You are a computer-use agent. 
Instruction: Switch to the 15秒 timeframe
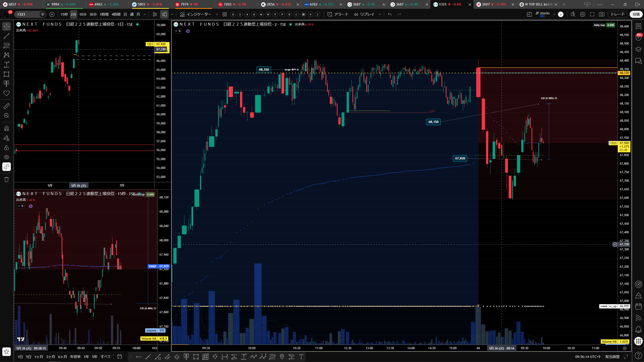click(64, 14)
